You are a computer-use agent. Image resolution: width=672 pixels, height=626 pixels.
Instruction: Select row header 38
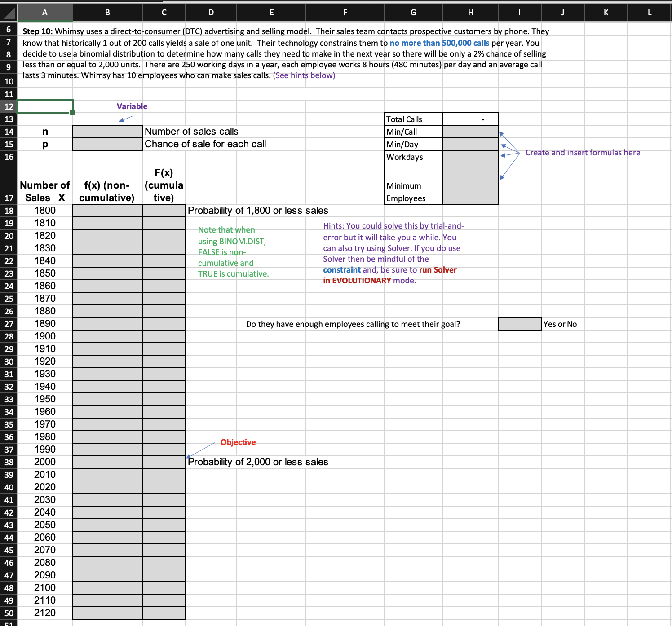tap(8, 462)
